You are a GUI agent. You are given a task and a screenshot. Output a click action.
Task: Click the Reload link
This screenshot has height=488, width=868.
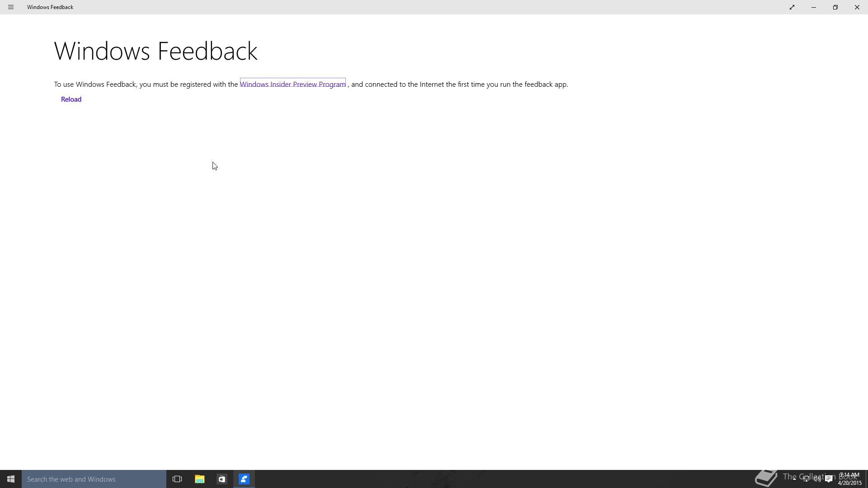pos(71,99)
